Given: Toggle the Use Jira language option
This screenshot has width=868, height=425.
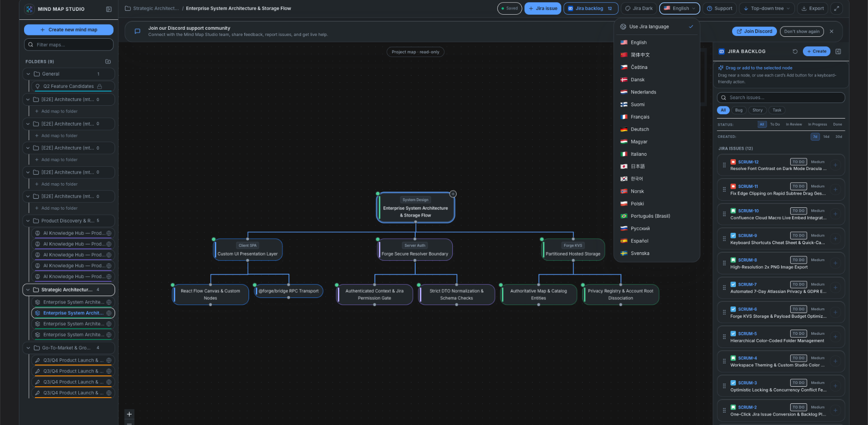Looking at the screenshot, I should click(657, 27).
